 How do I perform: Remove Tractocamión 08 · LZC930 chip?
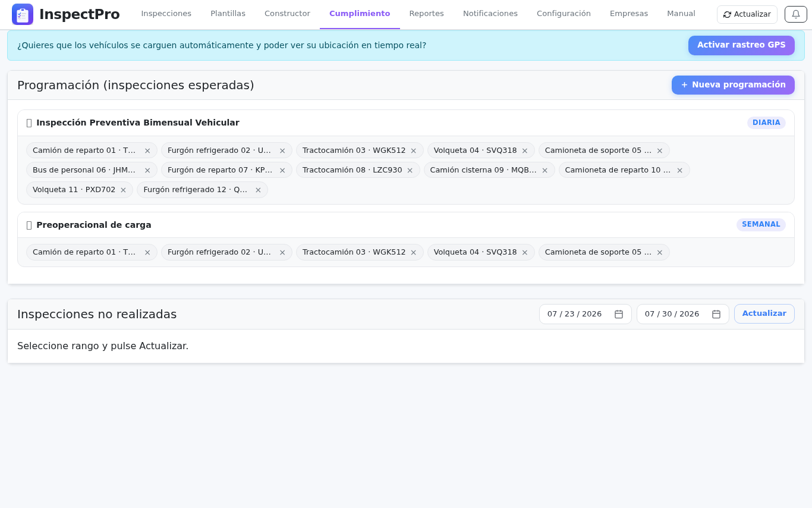coord(410,170)
